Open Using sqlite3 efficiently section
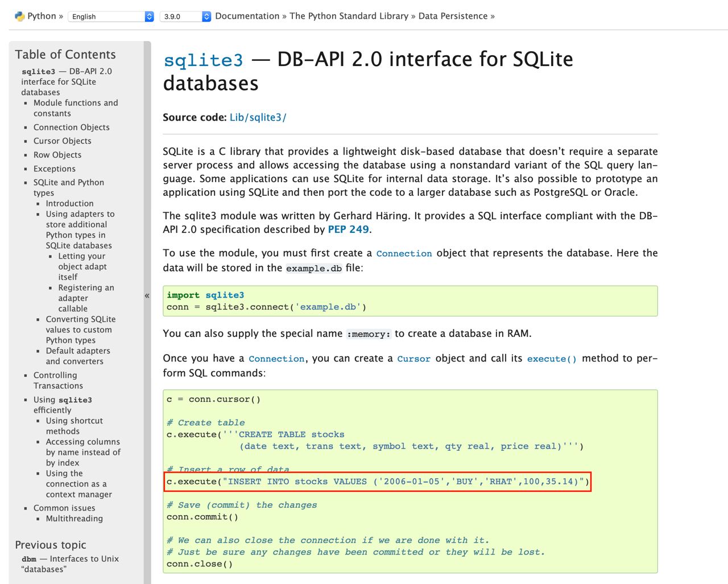 (63, 405)
